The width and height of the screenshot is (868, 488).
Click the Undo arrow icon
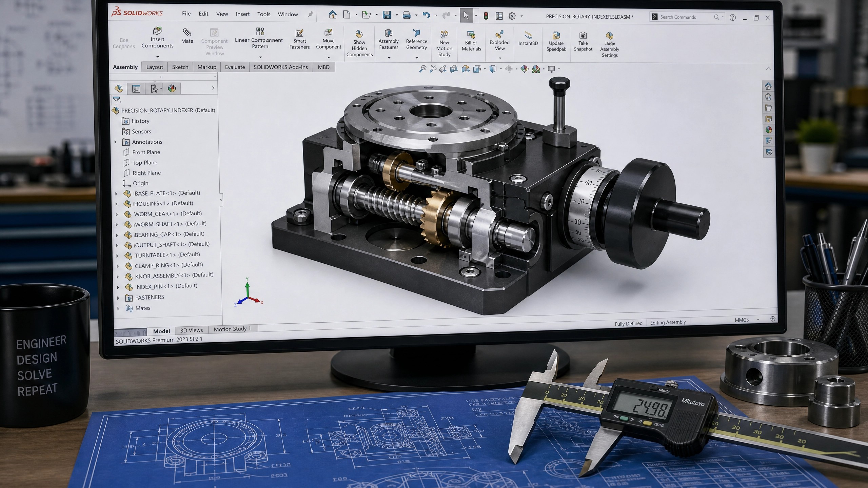(426, 15)
